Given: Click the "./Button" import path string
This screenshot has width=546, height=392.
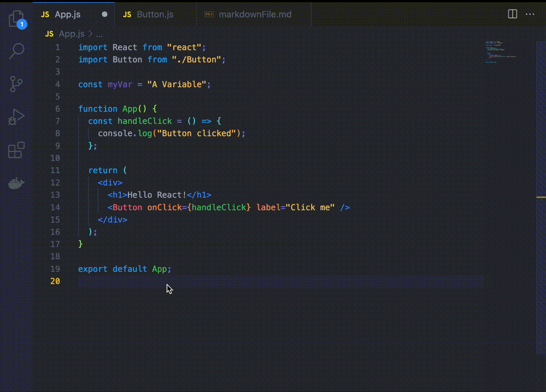Looking at the screenshot, I should click(196, 60).
